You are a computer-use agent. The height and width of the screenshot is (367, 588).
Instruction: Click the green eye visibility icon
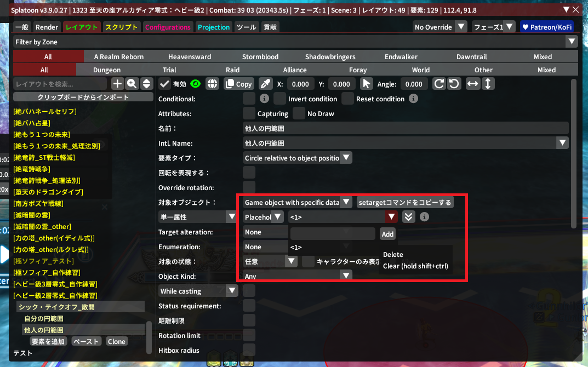(196, 84)
